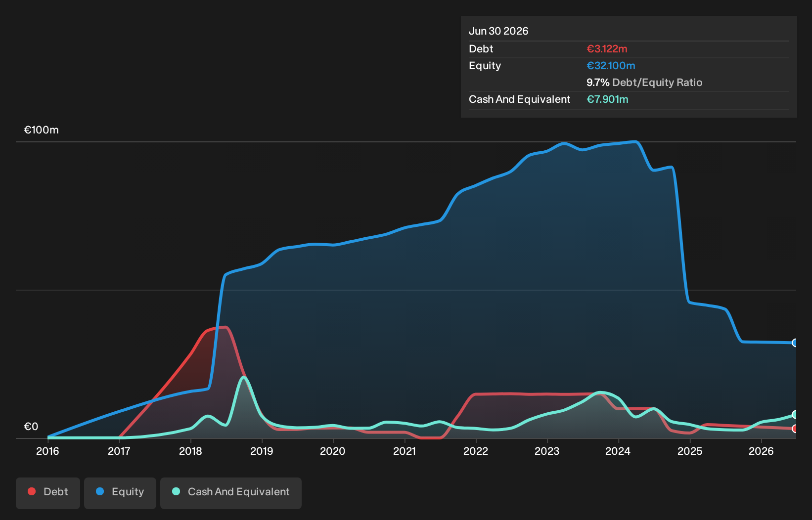The height and width of the screenshot is (520, 812).
Task: Click the 2023 x-axis label
Action: click(x=547, y=451)
